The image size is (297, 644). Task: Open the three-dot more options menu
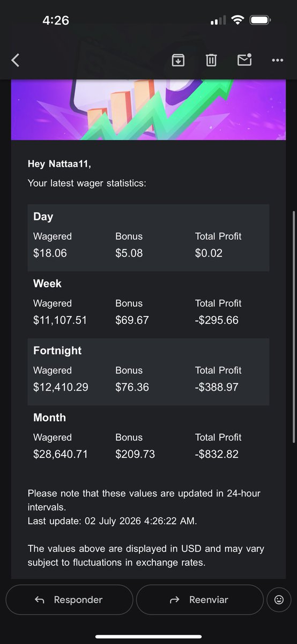click(x=277, y=60)
